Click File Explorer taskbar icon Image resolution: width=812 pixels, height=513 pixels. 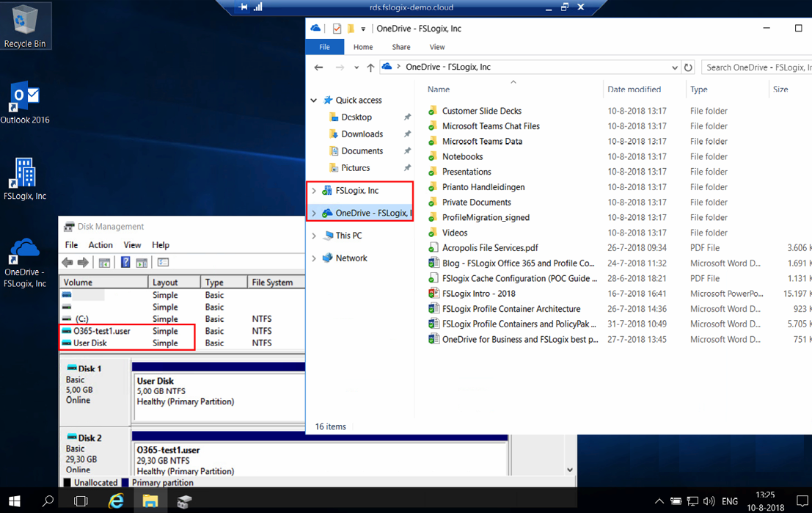pos(150,501)
